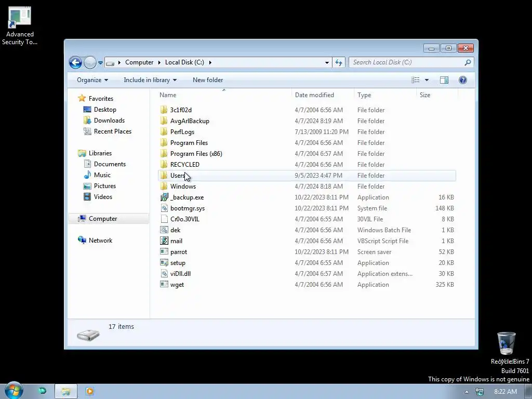The width and height of the screenshot is (532, 399).
Task: Open the recent pages dropdown arrow
Action: 100,63
